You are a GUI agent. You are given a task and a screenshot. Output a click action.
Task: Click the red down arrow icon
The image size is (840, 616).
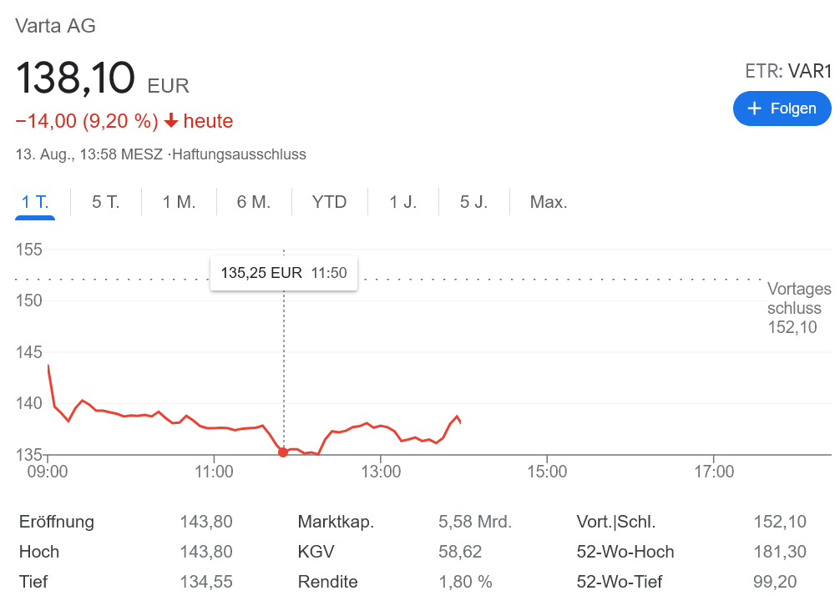171,121
